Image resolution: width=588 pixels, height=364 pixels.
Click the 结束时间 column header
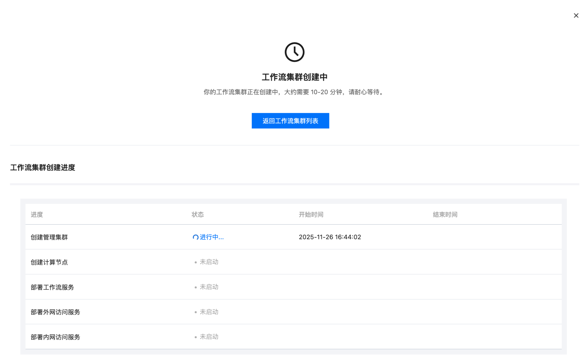(445, 214)
